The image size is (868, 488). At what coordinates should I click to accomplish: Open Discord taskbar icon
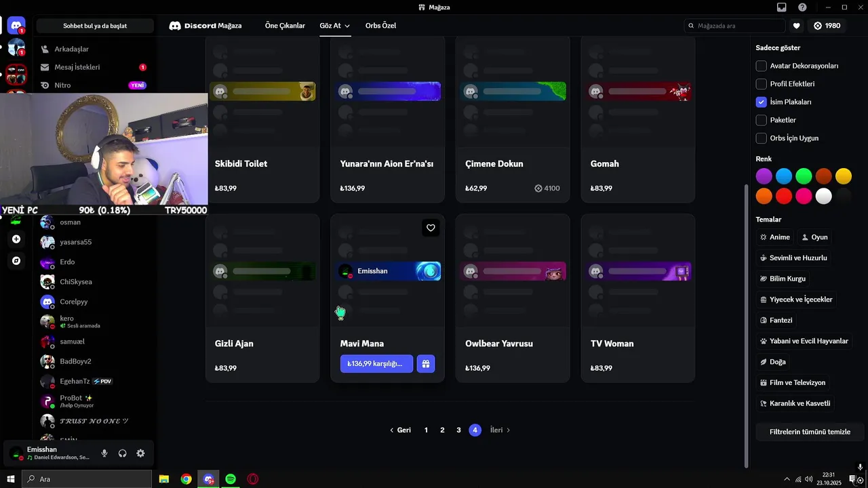tap(208, 479)
